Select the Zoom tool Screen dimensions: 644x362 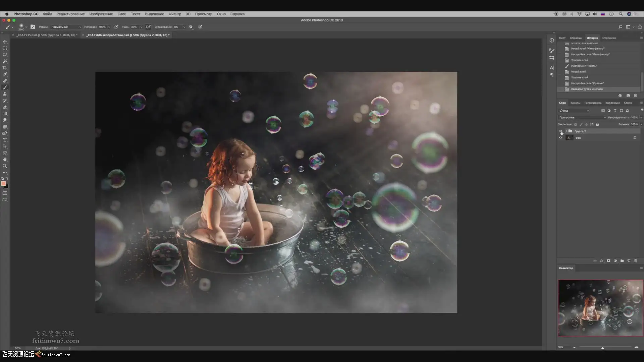pos(5,166)
